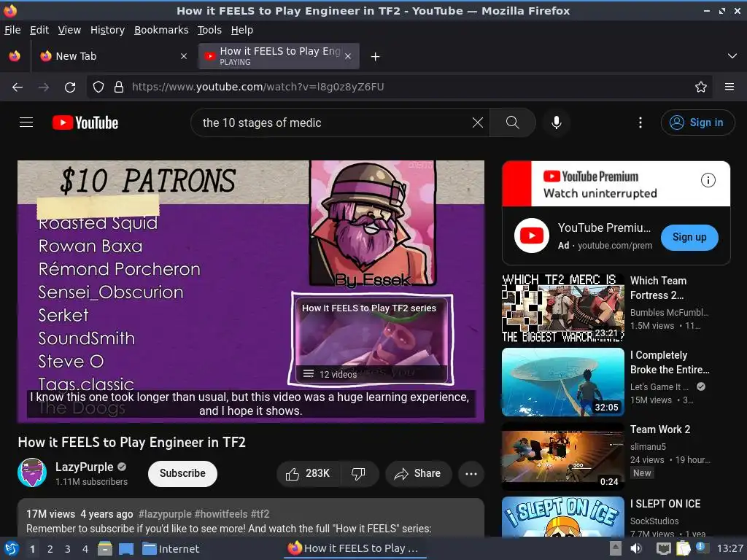Open File menu
Viewport: 747px width, 560px height.
click(x=12, y=30)
